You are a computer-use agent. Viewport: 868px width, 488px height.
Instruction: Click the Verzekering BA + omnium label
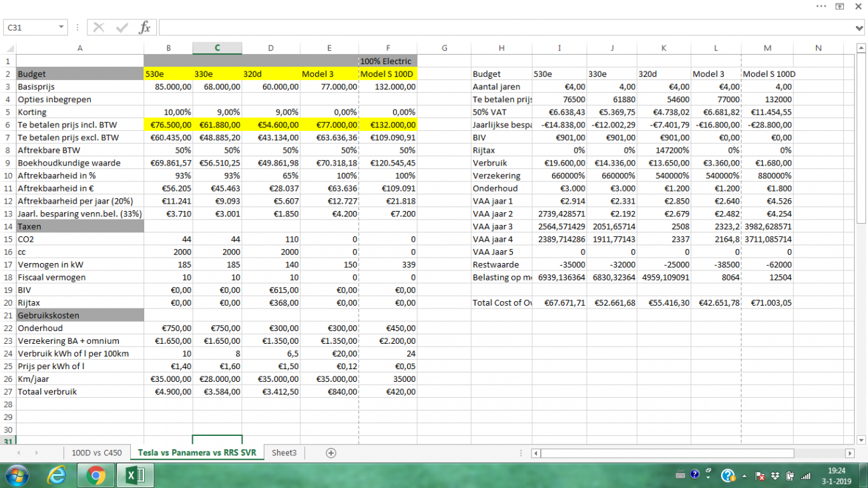pyautogui.click(x=80, y=340)
